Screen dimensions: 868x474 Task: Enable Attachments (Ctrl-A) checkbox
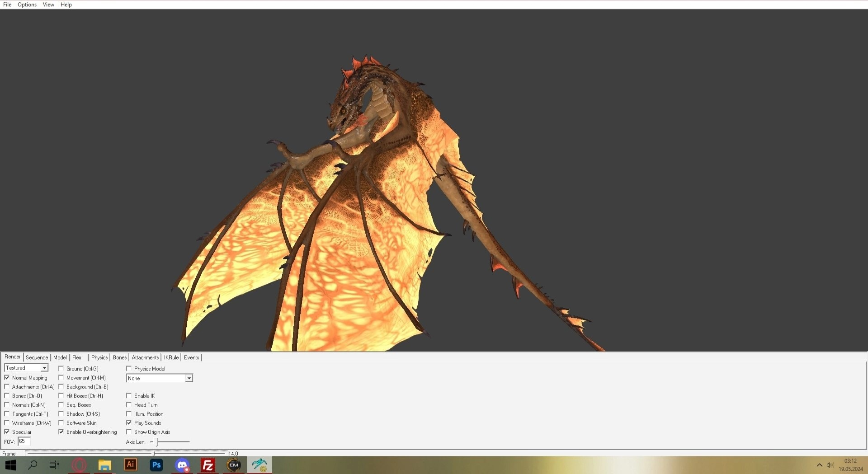tap(7, 387)
